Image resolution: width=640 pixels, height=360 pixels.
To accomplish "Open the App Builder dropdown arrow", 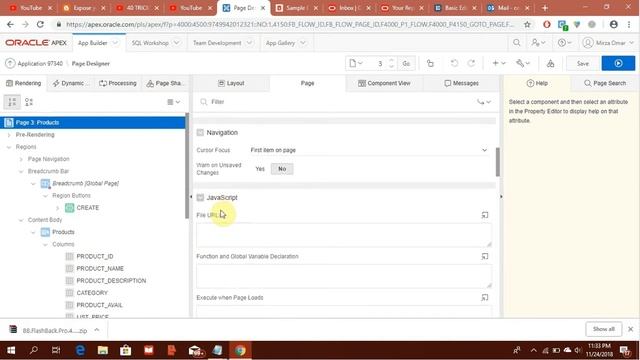I will (x=115, y=43).
